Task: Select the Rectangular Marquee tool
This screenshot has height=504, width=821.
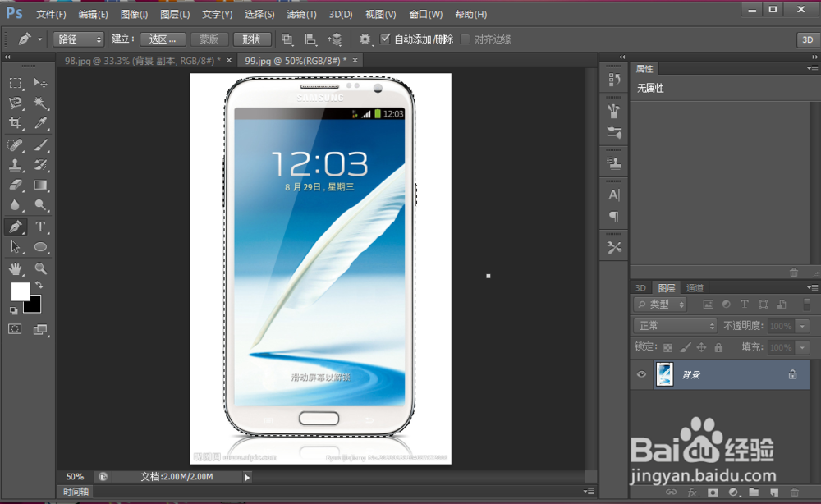Action: 15,83
